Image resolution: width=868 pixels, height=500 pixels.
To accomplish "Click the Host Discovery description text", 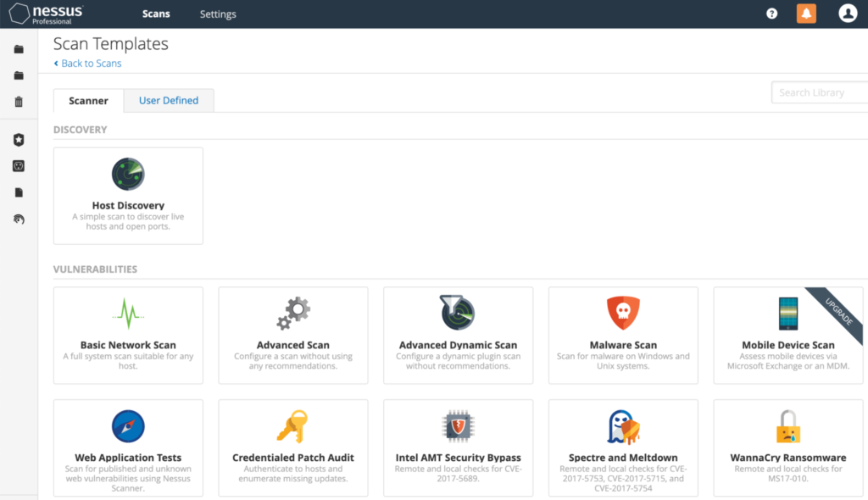I will (x=128, y=221).
